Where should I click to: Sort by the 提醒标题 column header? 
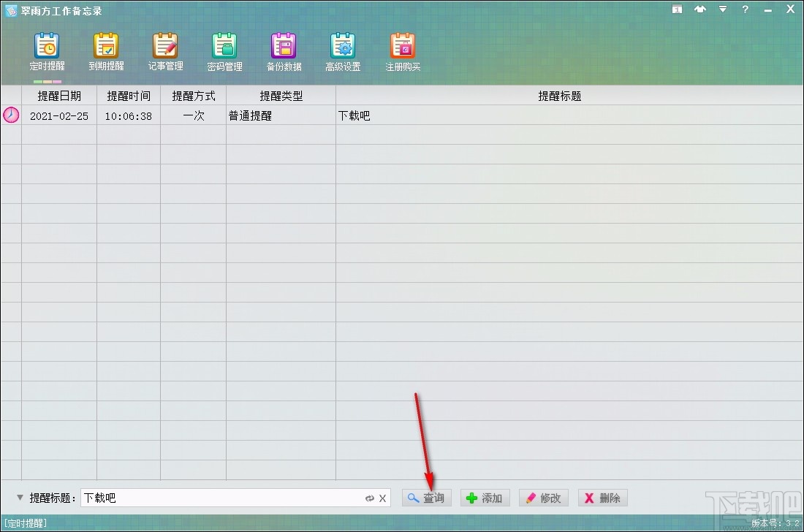coord(569,96)
